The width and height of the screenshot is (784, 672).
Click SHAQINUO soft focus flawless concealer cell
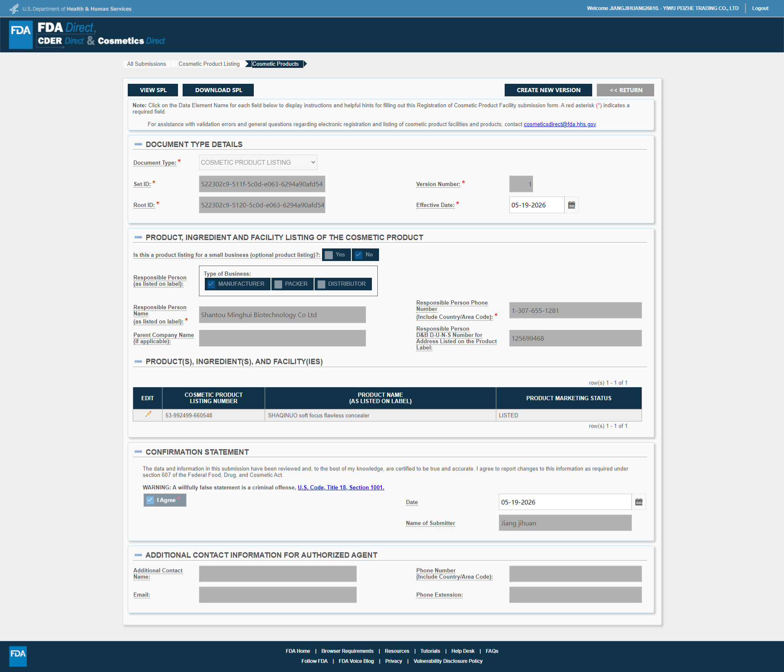point(380,415)
